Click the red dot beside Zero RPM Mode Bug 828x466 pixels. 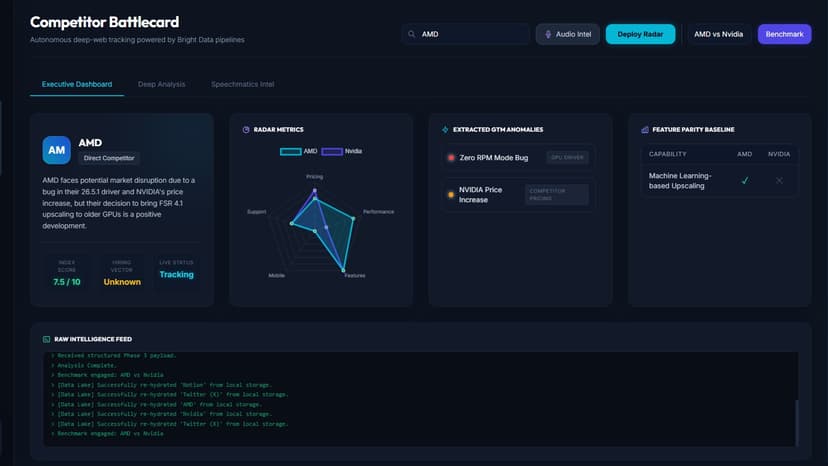[451, 157]
